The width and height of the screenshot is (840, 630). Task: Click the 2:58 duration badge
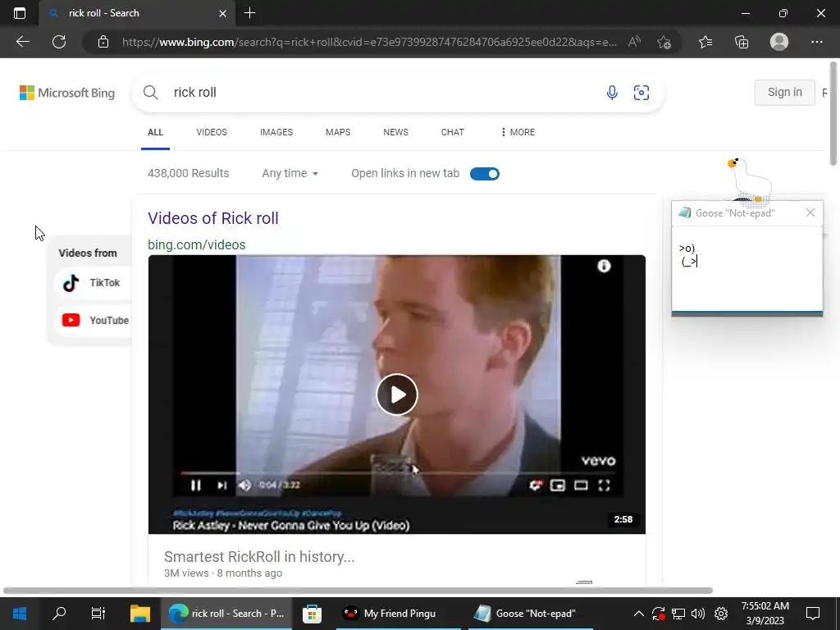click(623, 519)
